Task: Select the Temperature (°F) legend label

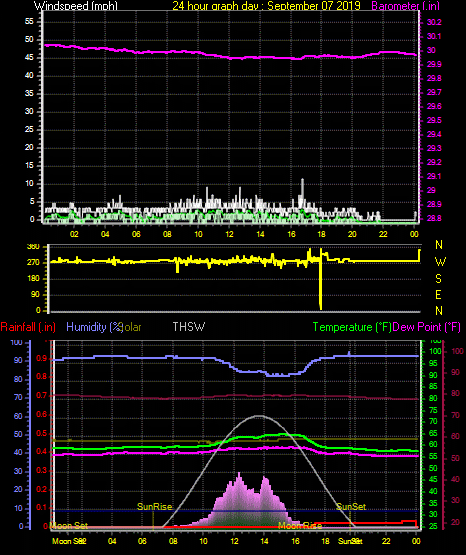Action: point(352,327)
